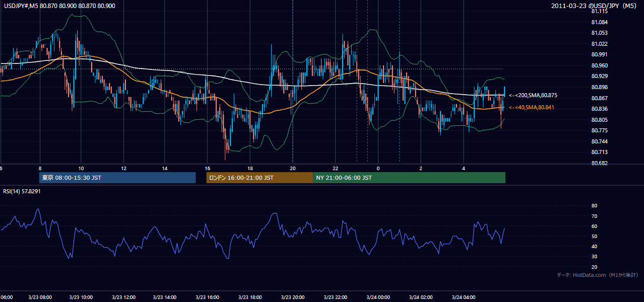Click hour 8 tick under price chart

(39, 168)
